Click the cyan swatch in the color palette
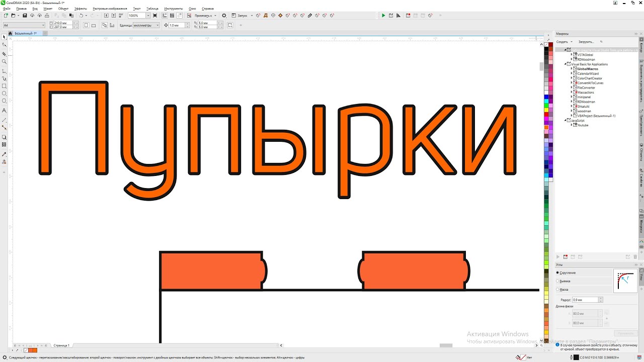This screenshot has height=362, width=644. (546, 101)
